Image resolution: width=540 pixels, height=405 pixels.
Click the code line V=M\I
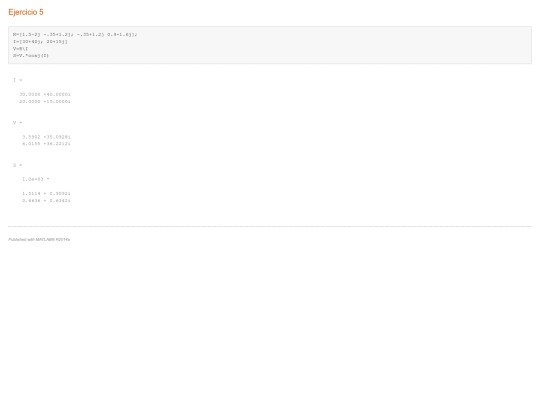coord(20,49)
